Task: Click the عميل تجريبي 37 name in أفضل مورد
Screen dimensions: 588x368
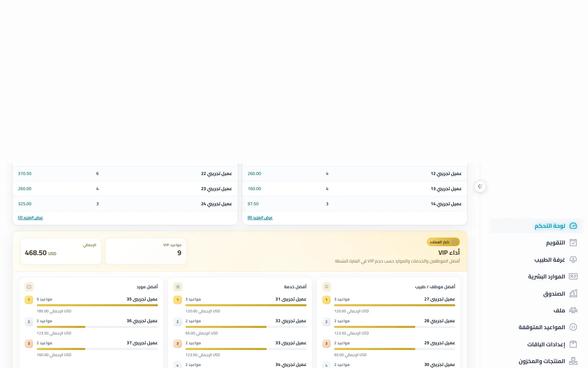Action: click(142, 343)
